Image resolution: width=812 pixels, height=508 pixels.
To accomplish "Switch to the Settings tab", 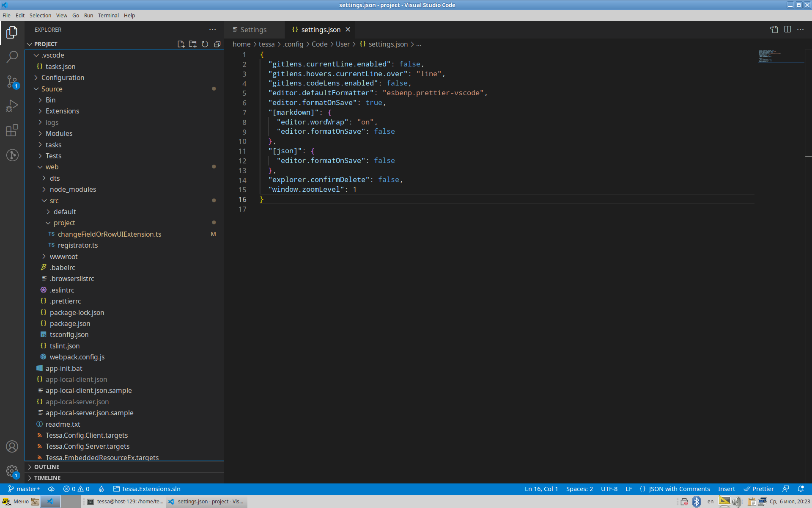I will [x=253, y=30].
